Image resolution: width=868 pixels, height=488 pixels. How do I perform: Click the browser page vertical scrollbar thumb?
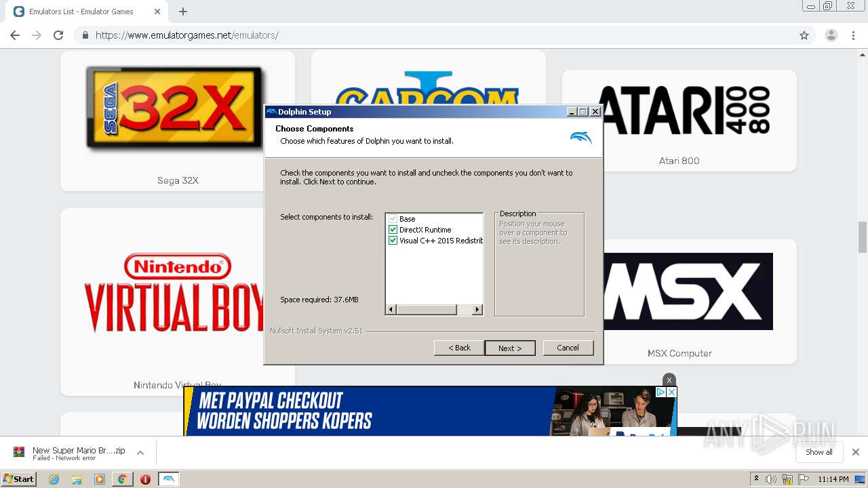(863, 237)
